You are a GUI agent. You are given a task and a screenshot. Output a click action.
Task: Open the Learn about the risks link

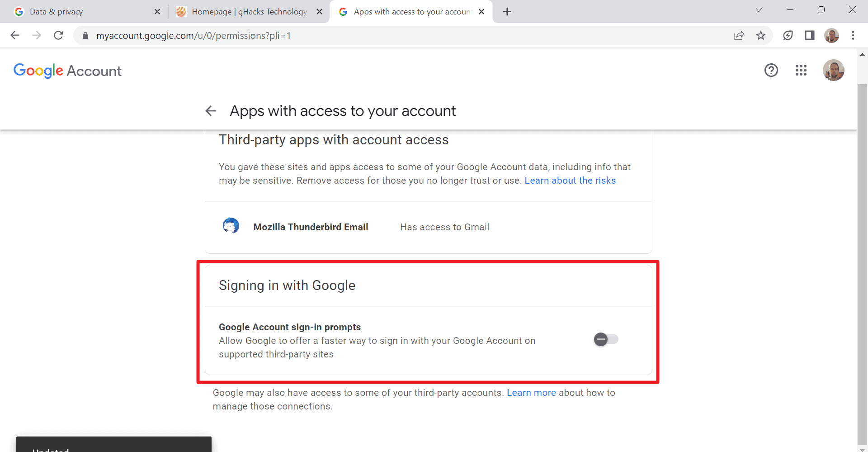(x=570, y=181)
